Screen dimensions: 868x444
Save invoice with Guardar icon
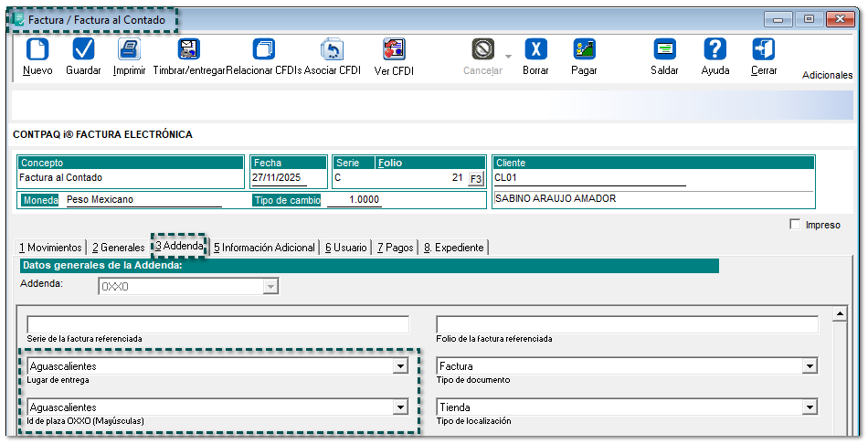83,49
